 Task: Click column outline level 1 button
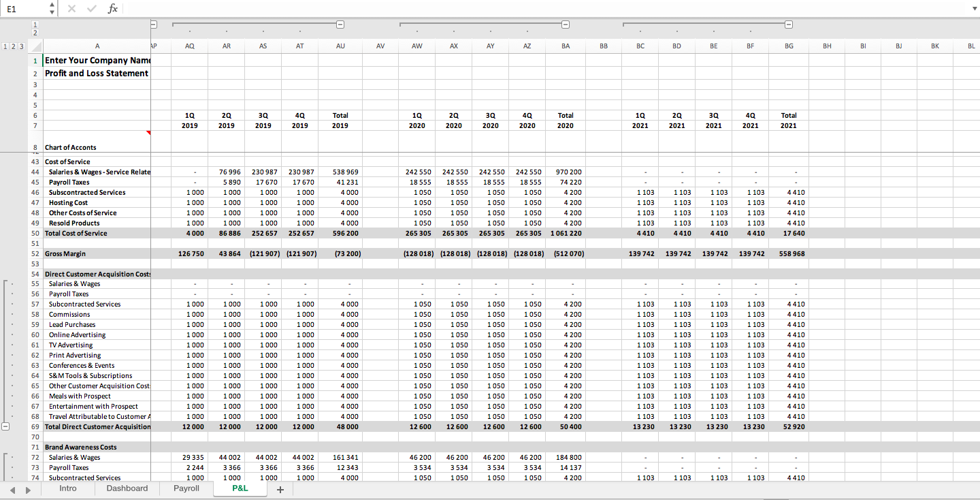click(x=35, y=23)
